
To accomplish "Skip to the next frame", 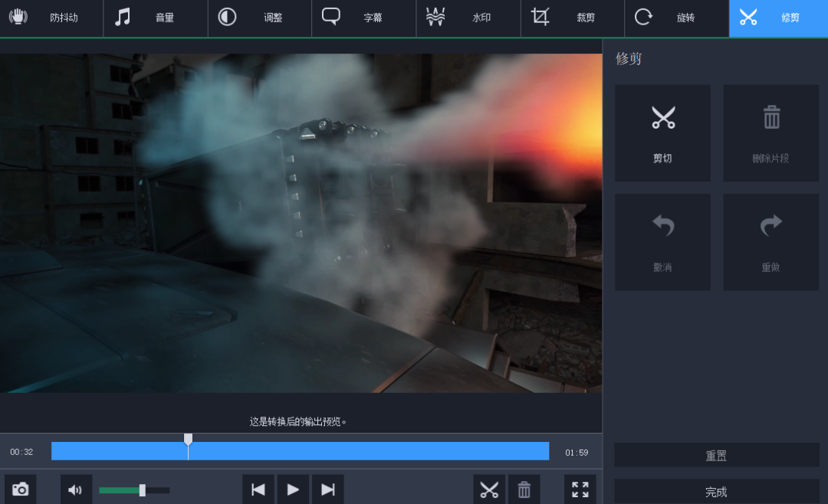I will [x=327, y=489].
